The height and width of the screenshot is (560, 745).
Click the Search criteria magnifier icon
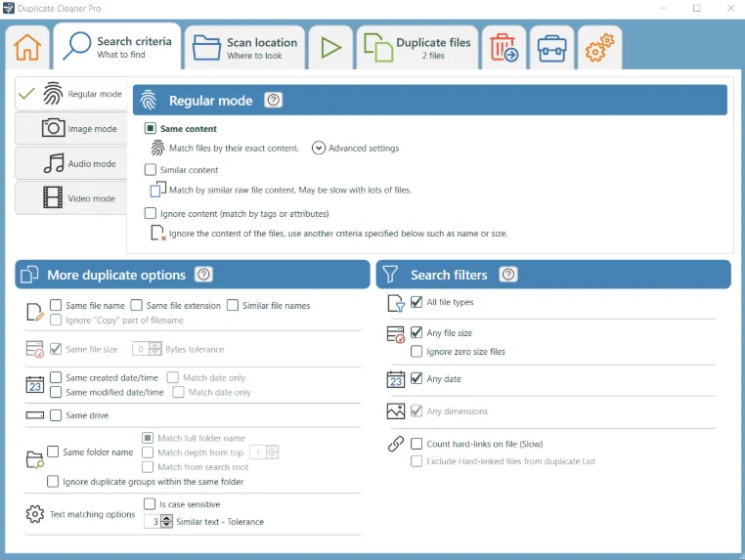pos(76,46)
